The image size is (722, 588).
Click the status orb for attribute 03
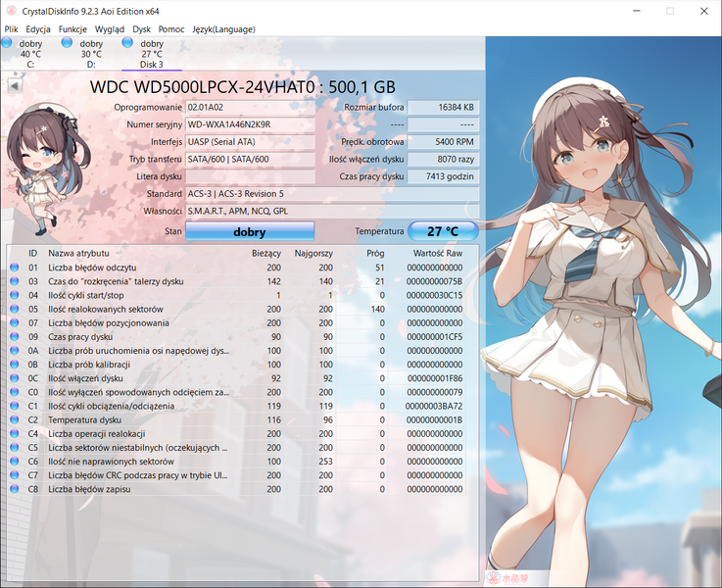click(x=15, y=281)
